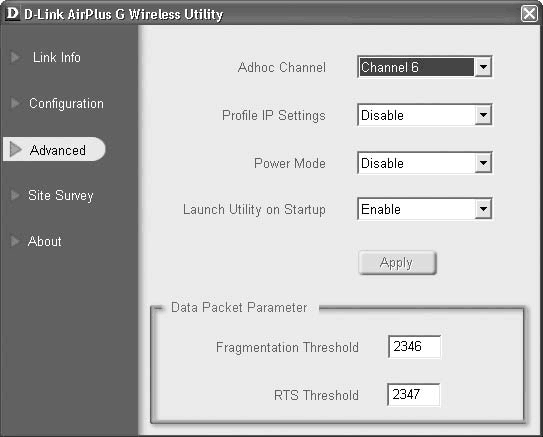Click the RTS Threshold input field
543x437 pixels.
(x=413, y=394)
